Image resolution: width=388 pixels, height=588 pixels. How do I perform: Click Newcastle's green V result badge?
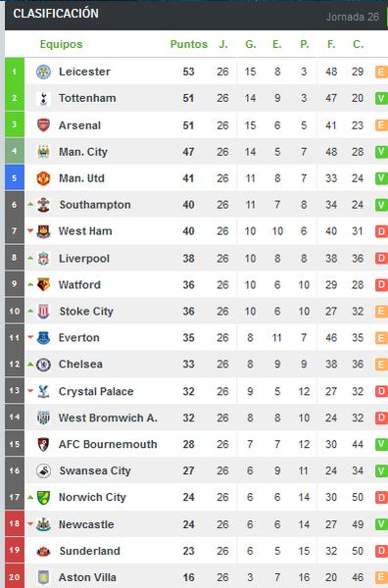pyautogui.click(x=381, y=524)
